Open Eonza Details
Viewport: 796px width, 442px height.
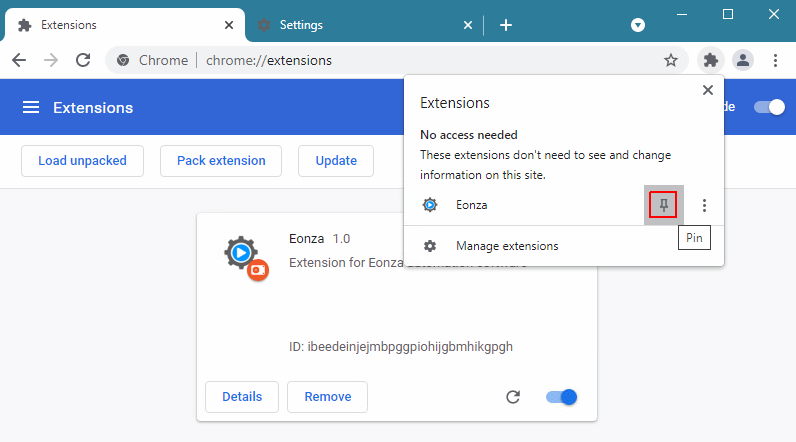[x=242, y=397]
